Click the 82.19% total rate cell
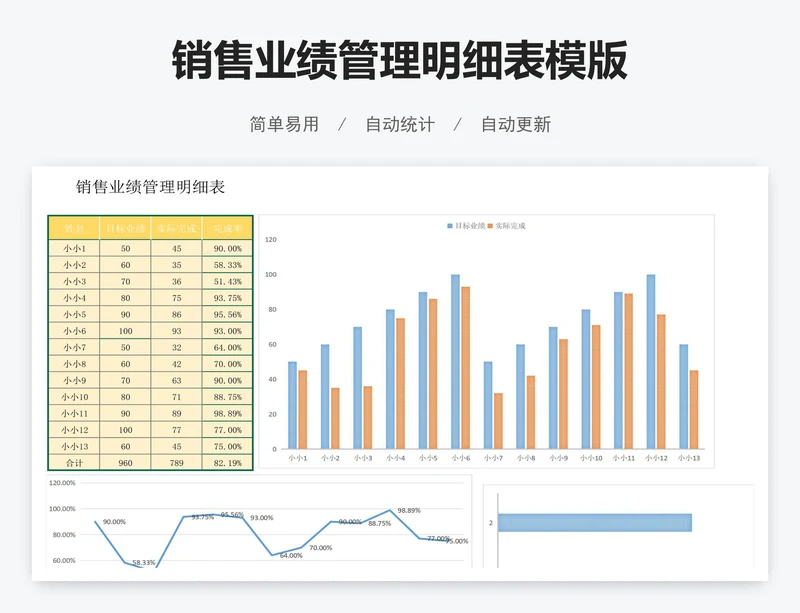The height and width of the screenshot is (613, 800). [228, 463]
